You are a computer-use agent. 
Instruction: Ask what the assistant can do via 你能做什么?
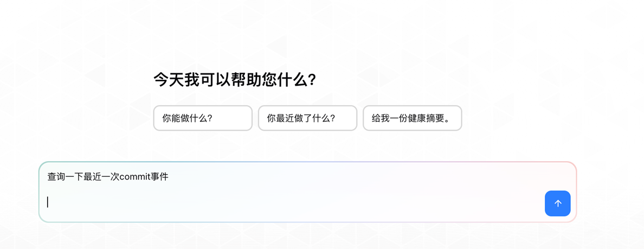click(203, 118)
